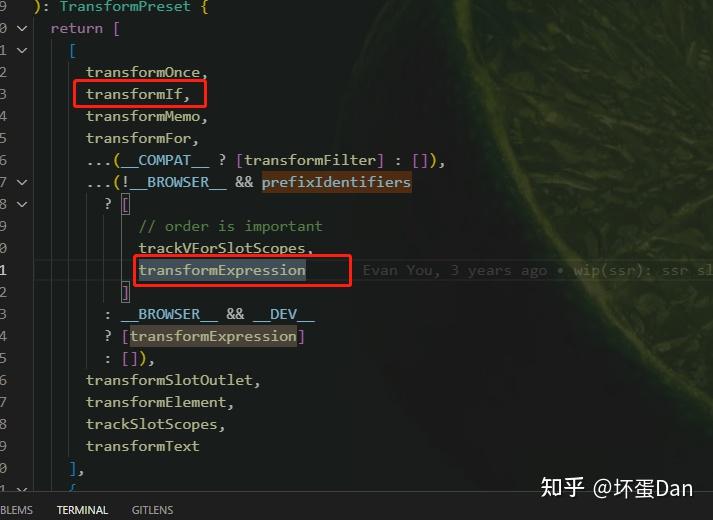Click the selected transformExpression under trackVForSlotScopes
The height and width of the screenshot is (520, 713).
[x=222, y=270]
